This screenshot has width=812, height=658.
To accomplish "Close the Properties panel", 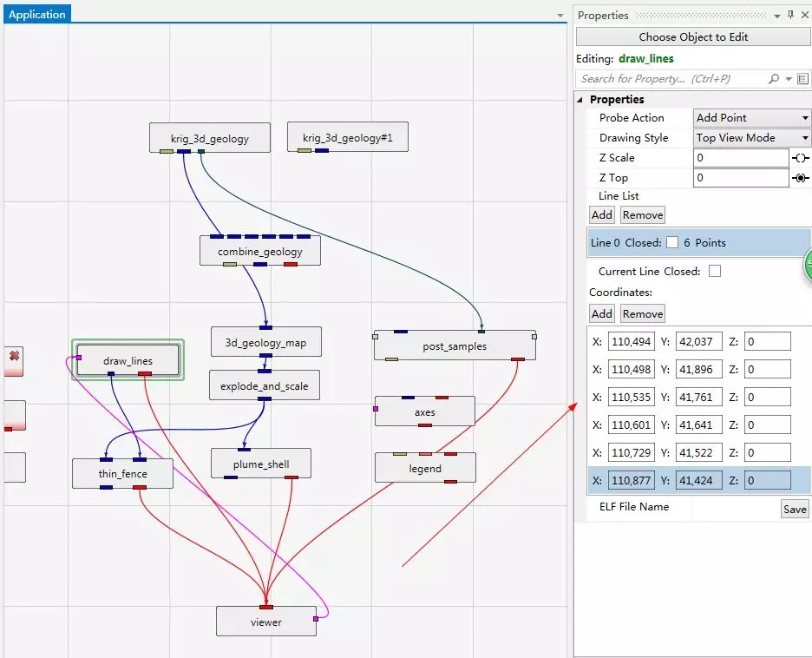I will (805, 15).
